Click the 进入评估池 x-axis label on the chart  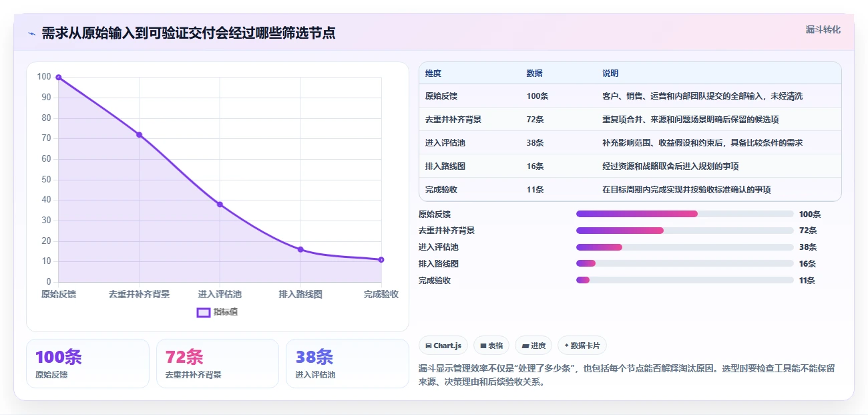pos(220,294)
